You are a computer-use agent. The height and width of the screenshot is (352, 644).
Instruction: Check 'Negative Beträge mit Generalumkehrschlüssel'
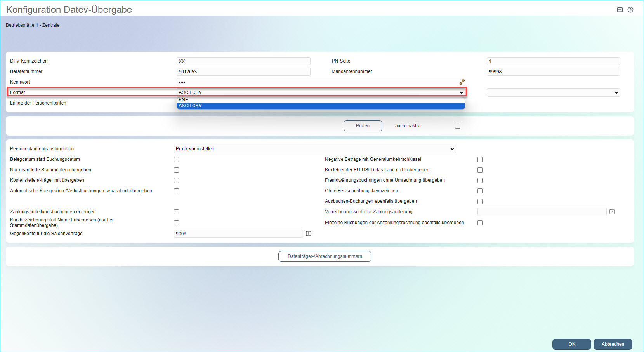(480, 159)
